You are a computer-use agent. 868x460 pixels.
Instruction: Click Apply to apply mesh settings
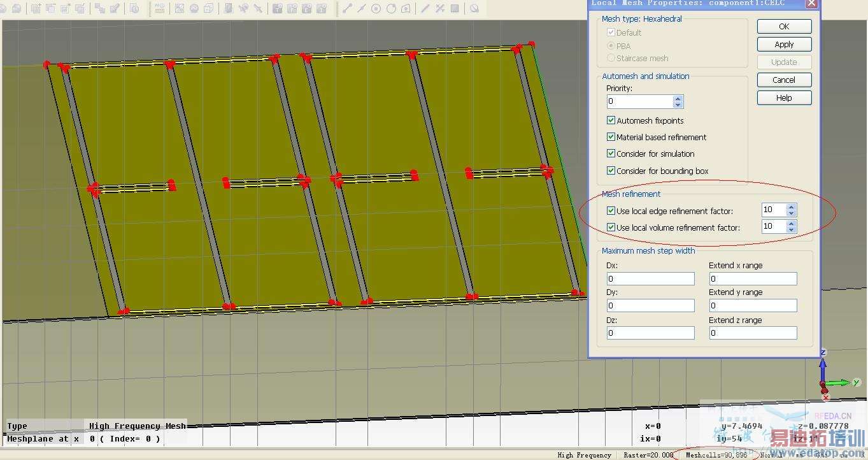[x=784, y=45]
